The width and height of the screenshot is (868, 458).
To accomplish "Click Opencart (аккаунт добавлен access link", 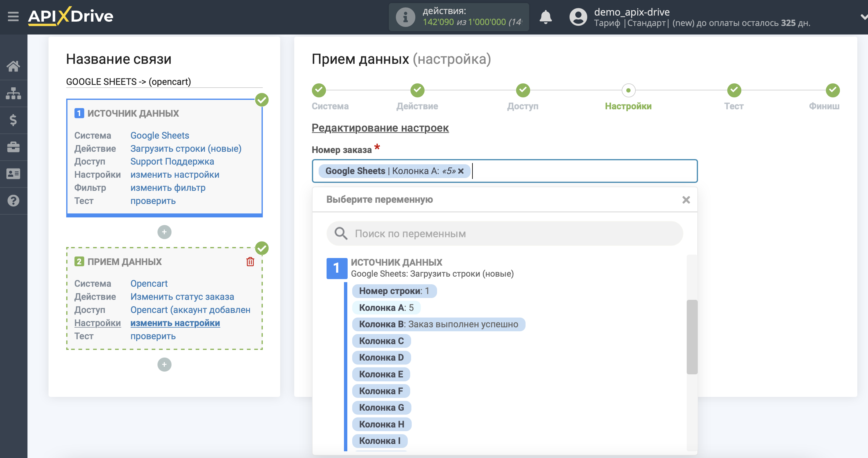I will click(x=190, y=310).
